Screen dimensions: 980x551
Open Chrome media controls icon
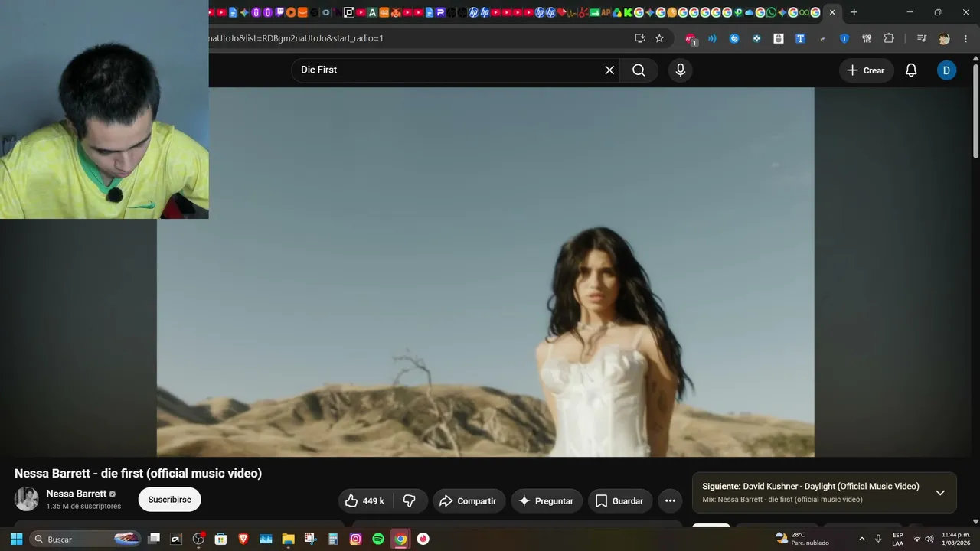(x=922, y=38)
